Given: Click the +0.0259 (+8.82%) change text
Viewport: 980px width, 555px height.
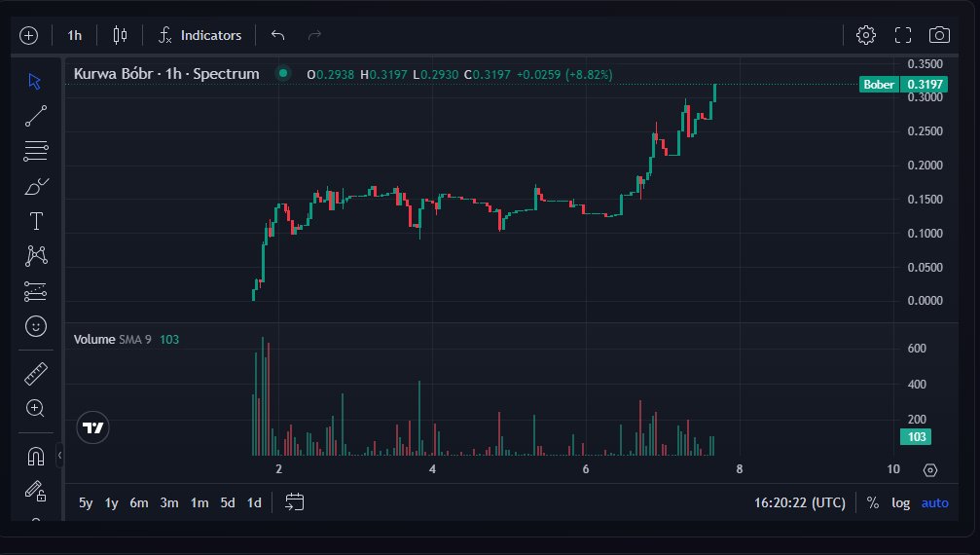Looking at the screenshot, I should (564, 74).
